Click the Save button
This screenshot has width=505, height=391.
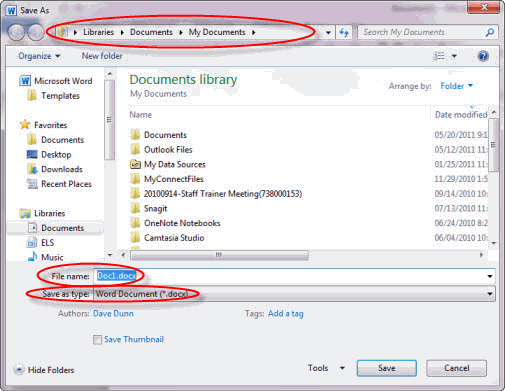point(387,368)
